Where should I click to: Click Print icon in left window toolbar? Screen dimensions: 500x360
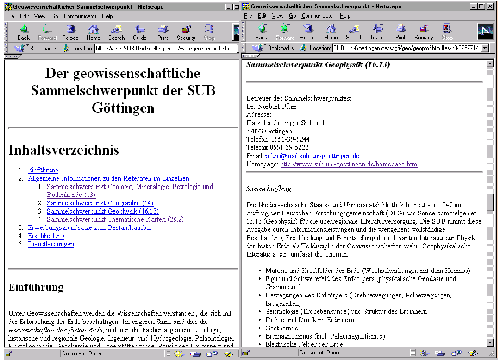pos(163,32)
